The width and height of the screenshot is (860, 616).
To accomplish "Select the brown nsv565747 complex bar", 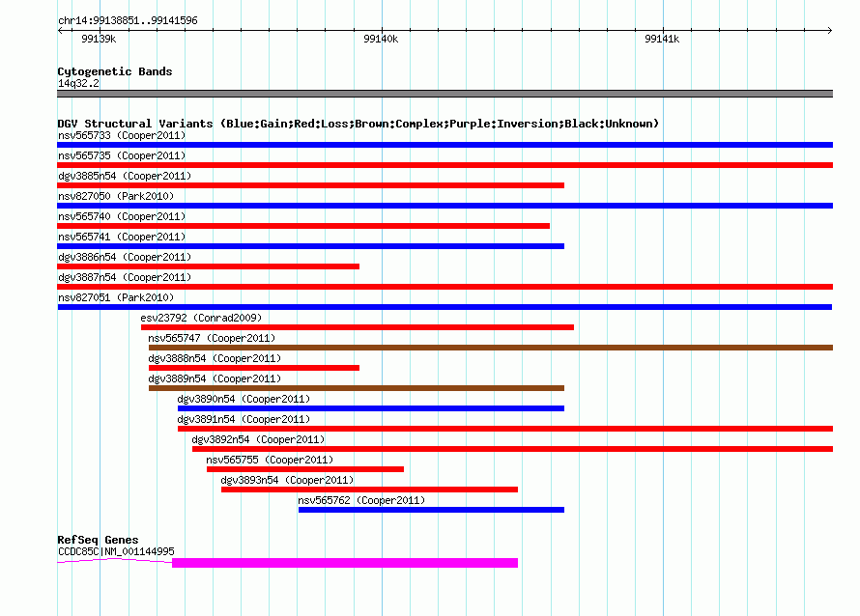I will (x=491, y=348).
